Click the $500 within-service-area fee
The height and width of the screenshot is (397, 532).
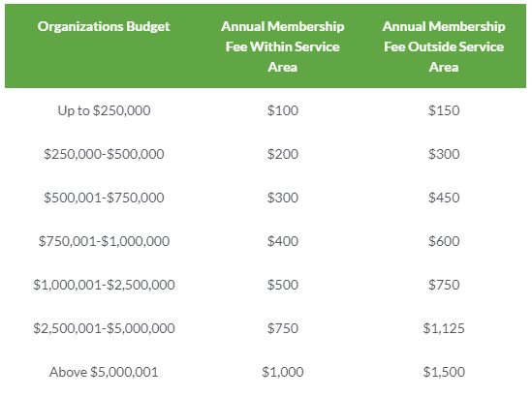[283, 285]
